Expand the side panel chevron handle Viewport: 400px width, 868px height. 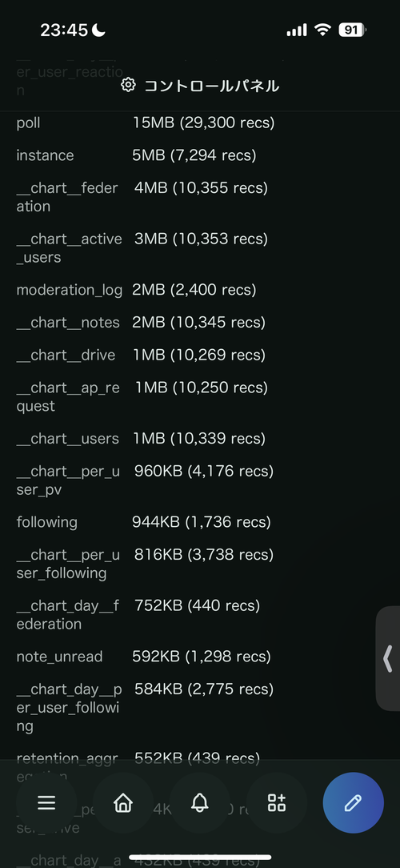pyautogui.click(x=388, y=658)
